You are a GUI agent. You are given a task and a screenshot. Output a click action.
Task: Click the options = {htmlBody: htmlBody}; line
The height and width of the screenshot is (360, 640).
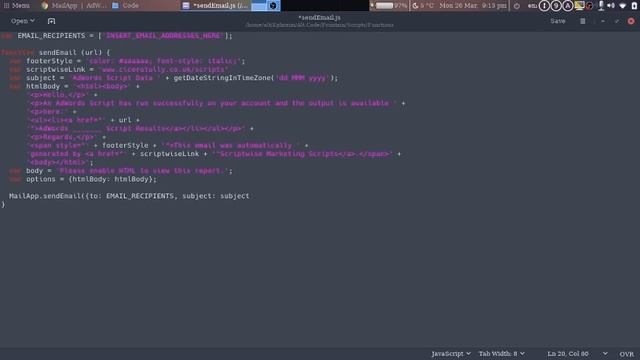(x=83, y=179)
